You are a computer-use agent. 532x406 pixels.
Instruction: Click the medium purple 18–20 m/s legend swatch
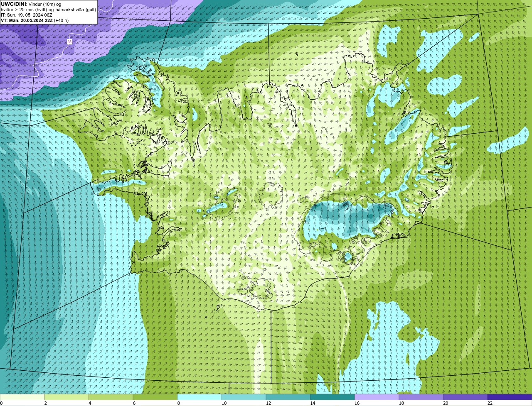coord(421,397)
